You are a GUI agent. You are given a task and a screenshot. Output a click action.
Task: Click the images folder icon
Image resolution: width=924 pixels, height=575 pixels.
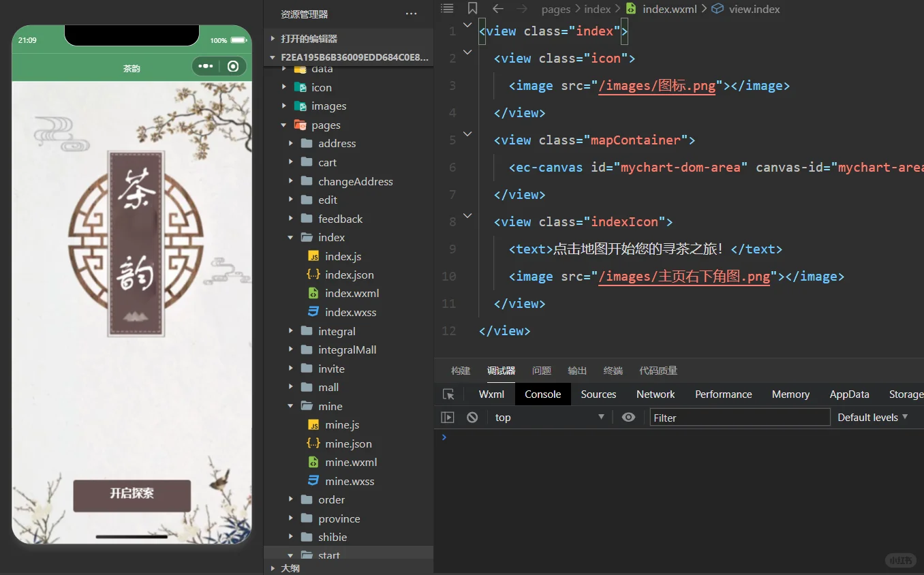click(300, 106)
